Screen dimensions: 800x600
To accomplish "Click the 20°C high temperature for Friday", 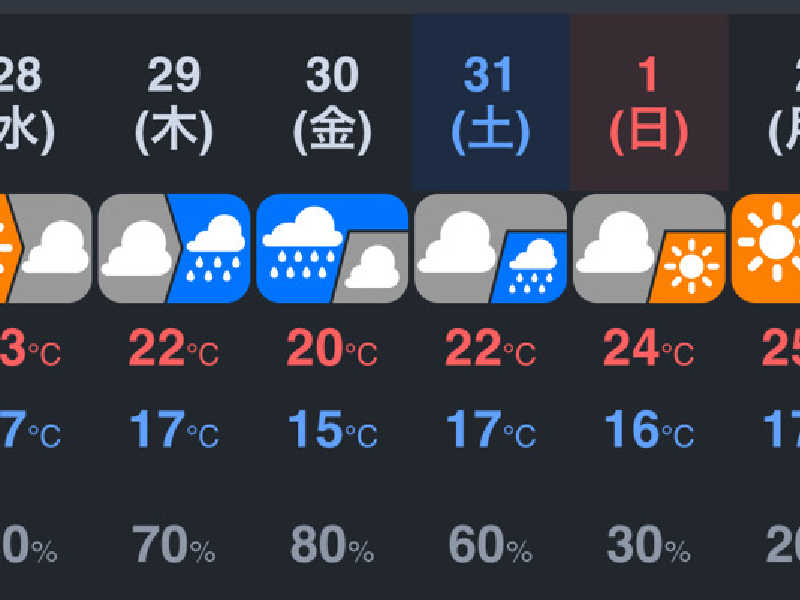I will coord(332,348).
